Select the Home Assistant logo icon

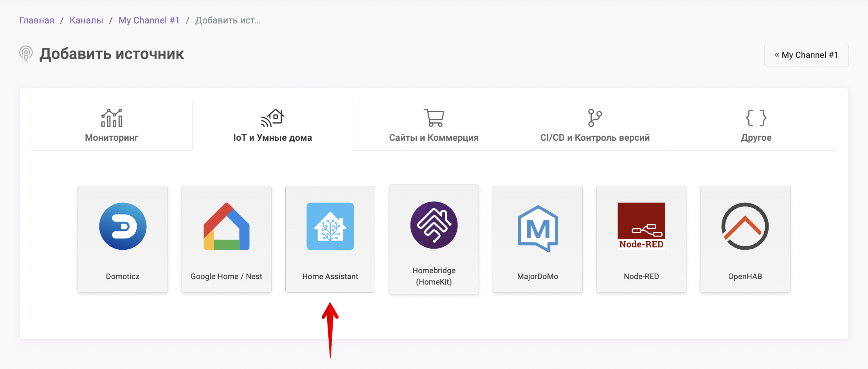tap(330, 226)
